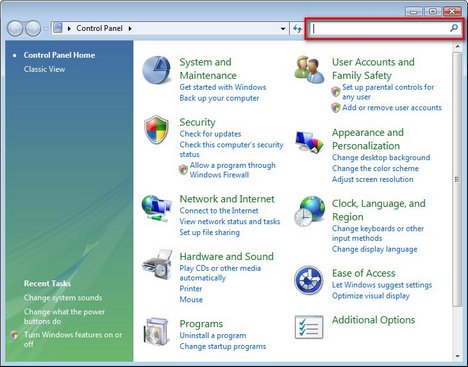Open the Mouse link
The image size is (468, 367).
[191, 300]
